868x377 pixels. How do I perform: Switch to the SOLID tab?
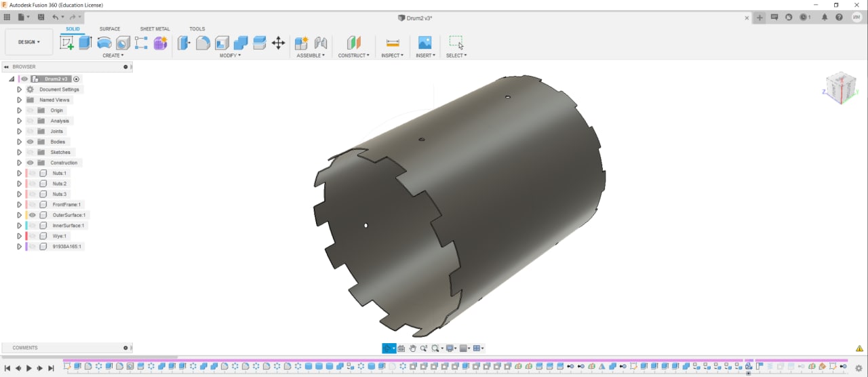[x=73, y=29]
